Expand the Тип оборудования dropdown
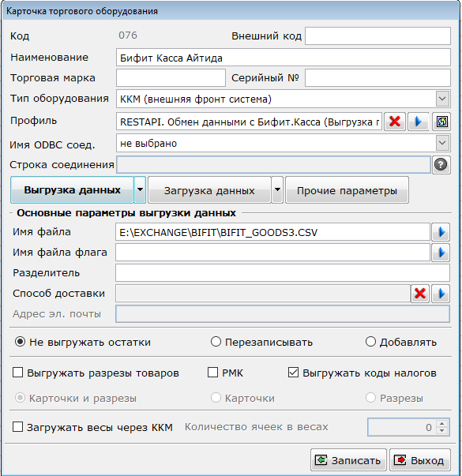The width and height of the screenshot is (462, 476). tap(442, 99)
